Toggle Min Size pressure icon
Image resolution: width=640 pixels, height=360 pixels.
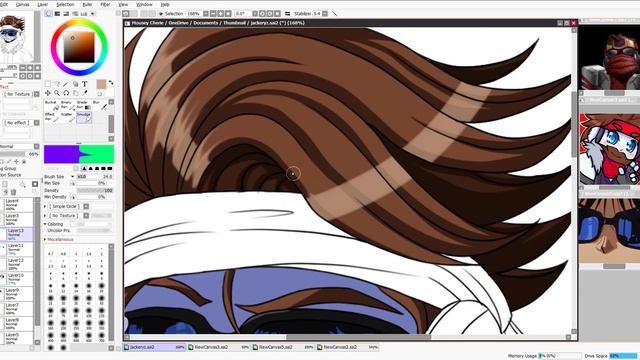(73, 183)
